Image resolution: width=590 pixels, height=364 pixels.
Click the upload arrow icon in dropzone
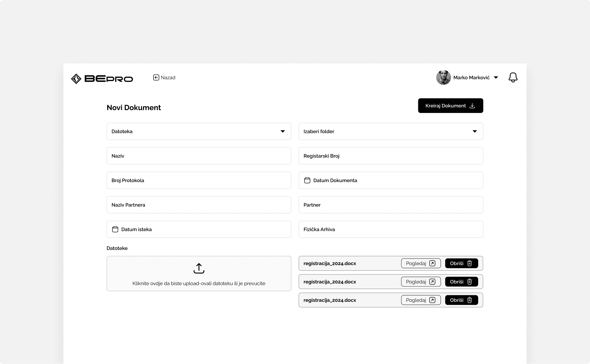tap(199, 268)
